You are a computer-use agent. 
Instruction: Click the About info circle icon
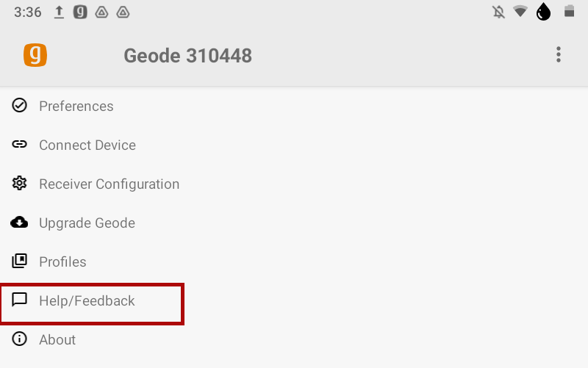(20, 339)
